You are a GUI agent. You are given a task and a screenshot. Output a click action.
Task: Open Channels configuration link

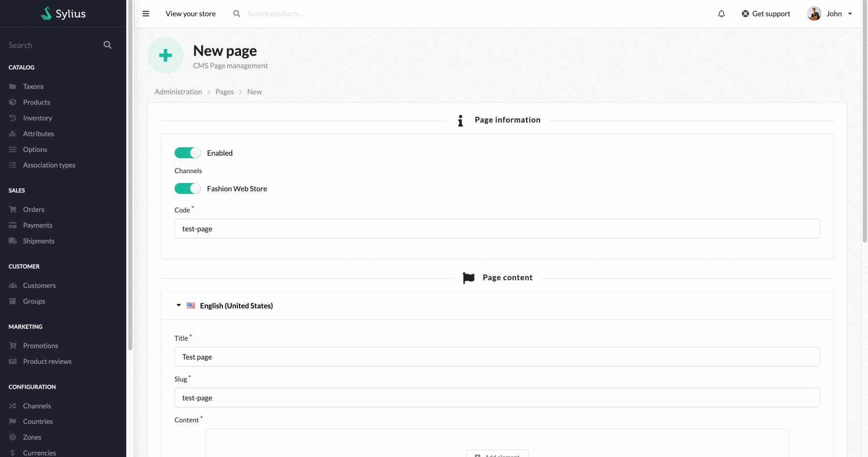coord(37,406)
